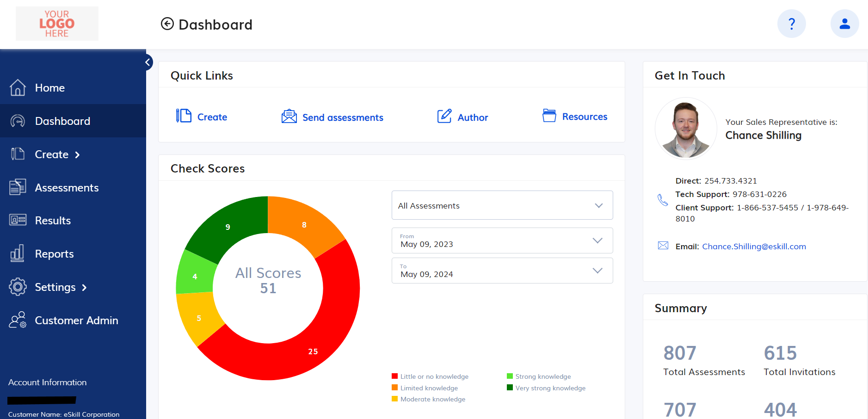
Task: Click the Create quick link icon
Action: (x=184, y=116)
